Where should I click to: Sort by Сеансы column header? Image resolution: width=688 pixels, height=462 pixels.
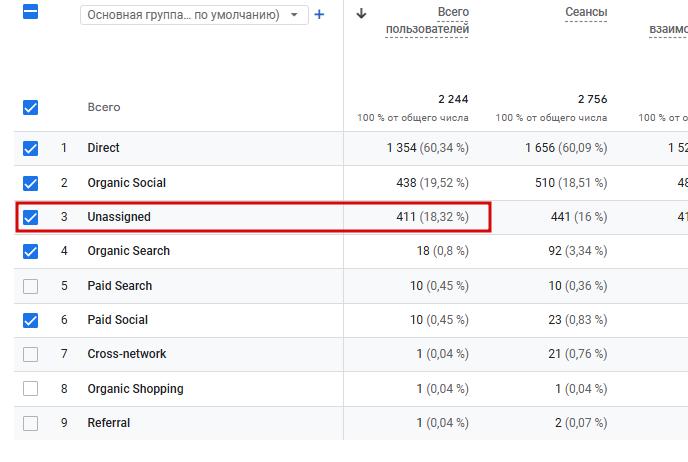pyautogui.click(x=585, y=12)
